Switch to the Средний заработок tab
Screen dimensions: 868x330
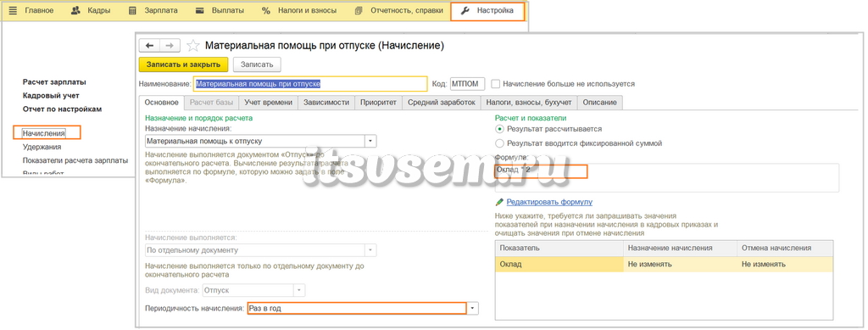pyautogui.click(x=441, y=103)
